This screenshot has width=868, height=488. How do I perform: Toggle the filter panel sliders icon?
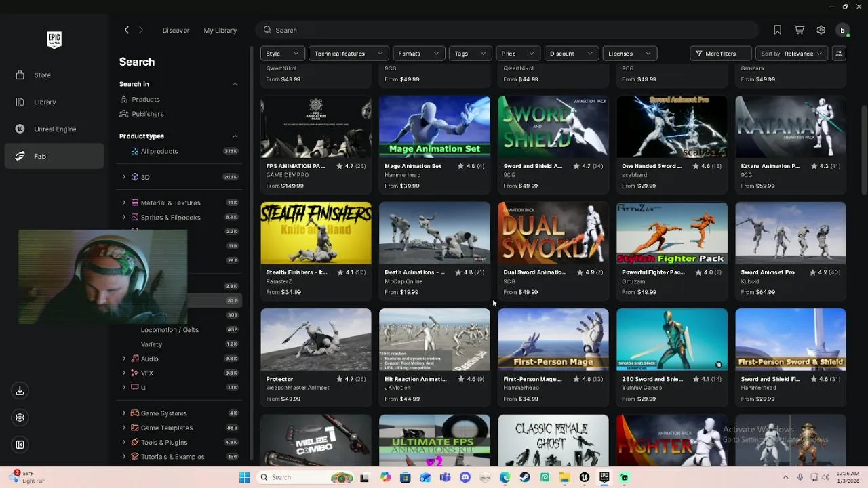click(839, 54)
